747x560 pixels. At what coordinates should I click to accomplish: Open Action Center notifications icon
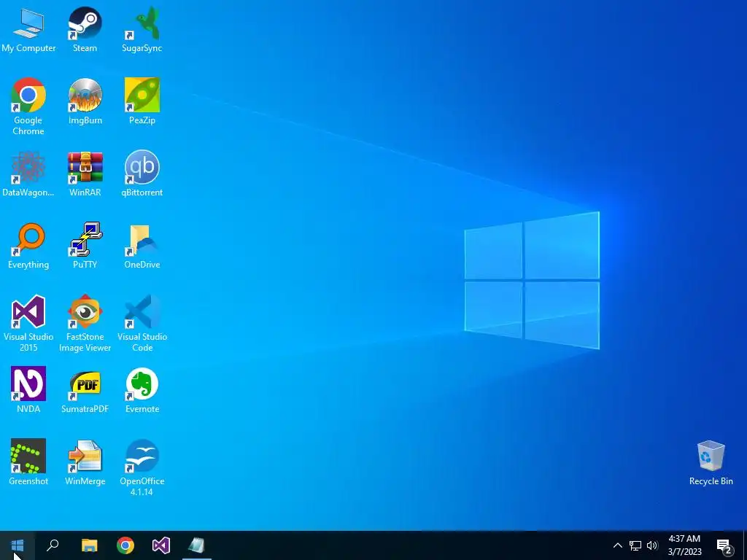pos(724,545)
